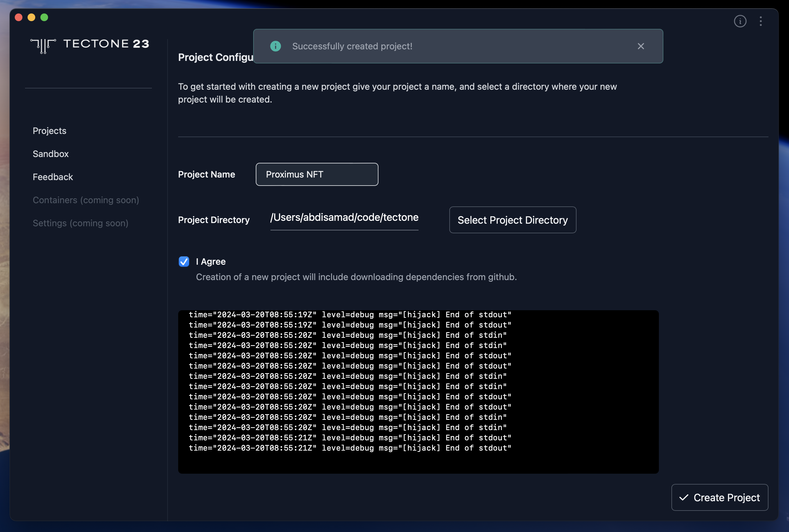Image resolution: width=789 pixels, height=532 pixels.
Task: Open the info circle icon
Action: [740, 21]
